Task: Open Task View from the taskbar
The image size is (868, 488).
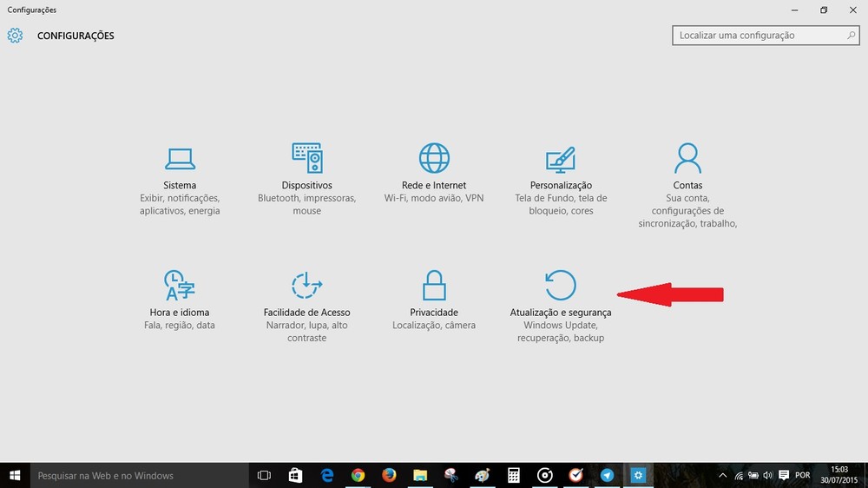Action: tap(264, 475)
